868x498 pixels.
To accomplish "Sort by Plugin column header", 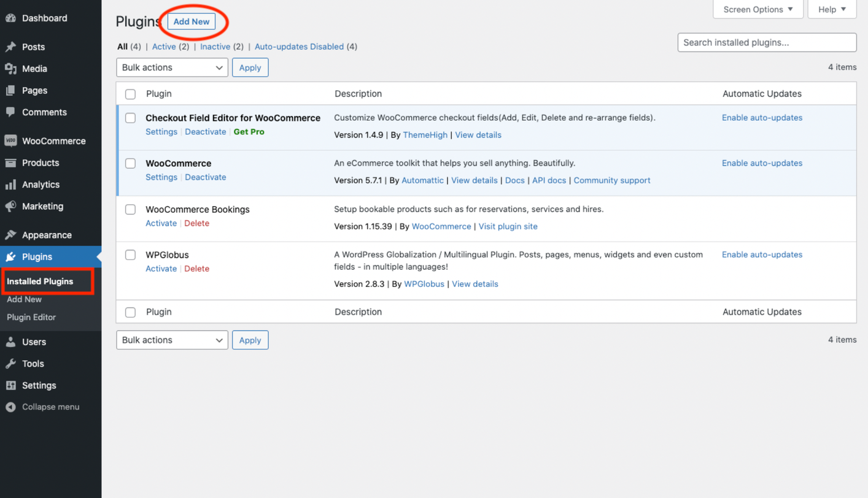I will point(158,94).
